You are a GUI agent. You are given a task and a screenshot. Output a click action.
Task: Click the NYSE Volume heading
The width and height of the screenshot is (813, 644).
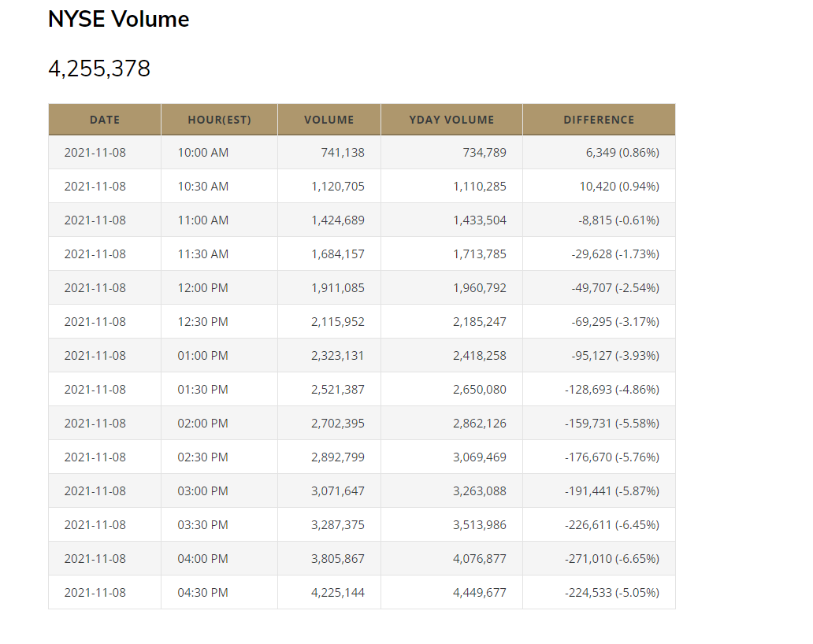tap(119, 20)
